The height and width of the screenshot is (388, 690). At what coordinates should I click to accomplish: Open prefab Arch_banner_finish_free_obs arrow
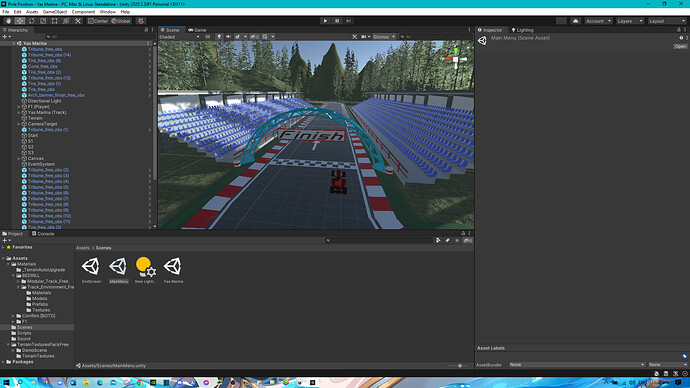point(150,95)
